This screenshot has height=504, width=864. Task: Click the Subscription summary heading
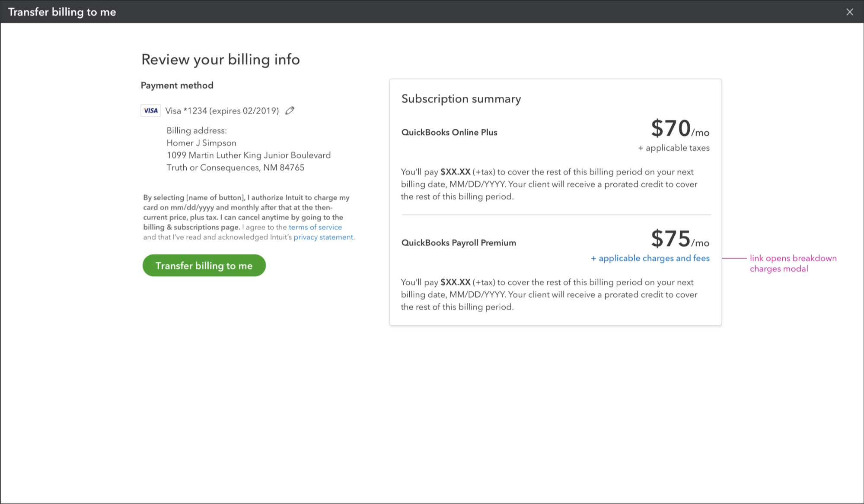(x=461, y=99)
